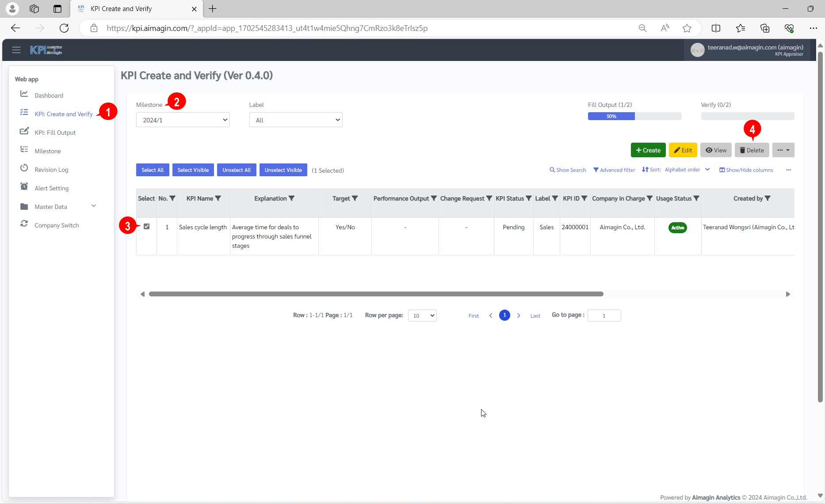Open the Milestone 2024/1 dropdown
Screen dimensions: 825x504
point(183,120)
